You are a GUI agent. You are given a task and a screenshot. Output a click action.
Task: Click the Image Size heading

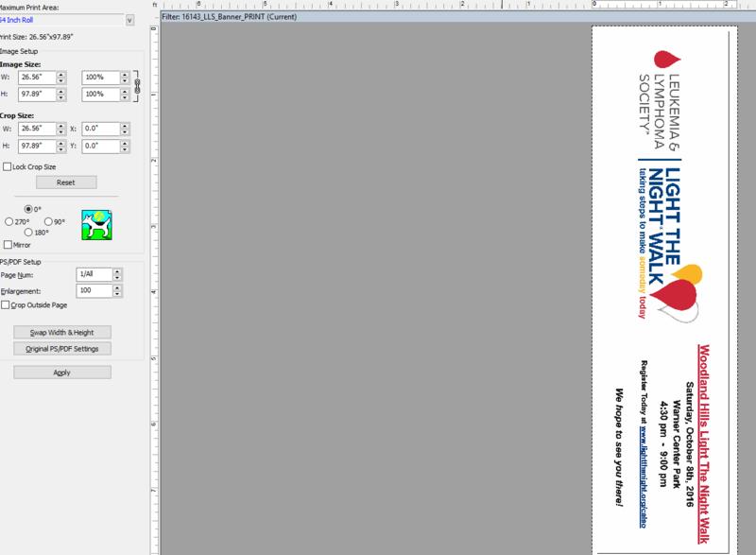click(x=20, y=64)
